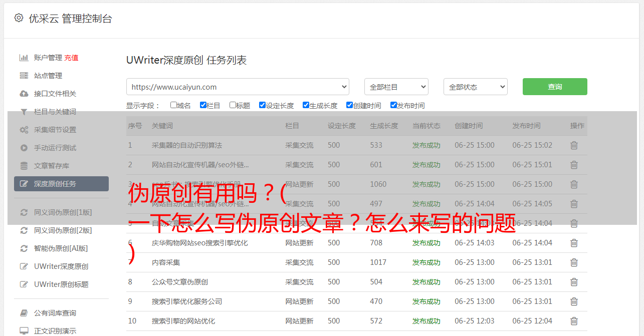Delete the 公众号文章伪原创 task

point(574,282)
